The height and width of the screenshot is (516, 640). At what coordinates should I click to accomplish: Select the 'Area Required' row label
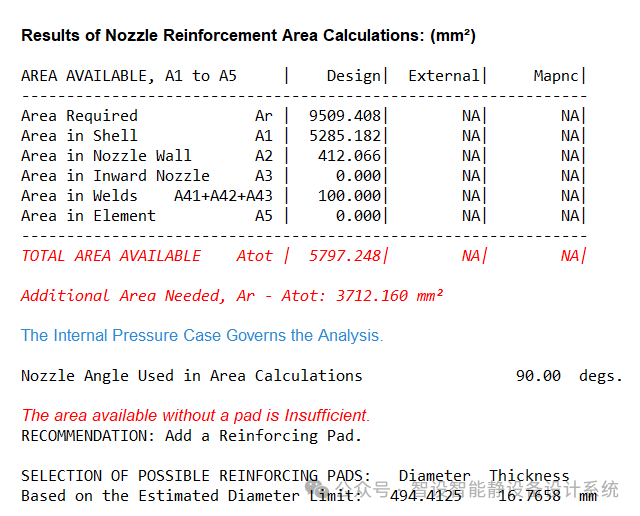tap(79, 116)
